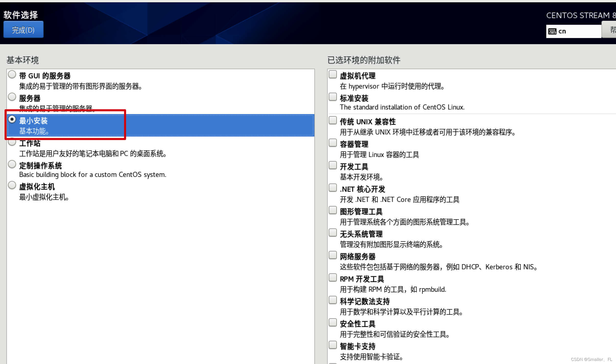Check the 安全性工具 checkbox
This screenshot has width=616, height=364.
click(333, 323)
